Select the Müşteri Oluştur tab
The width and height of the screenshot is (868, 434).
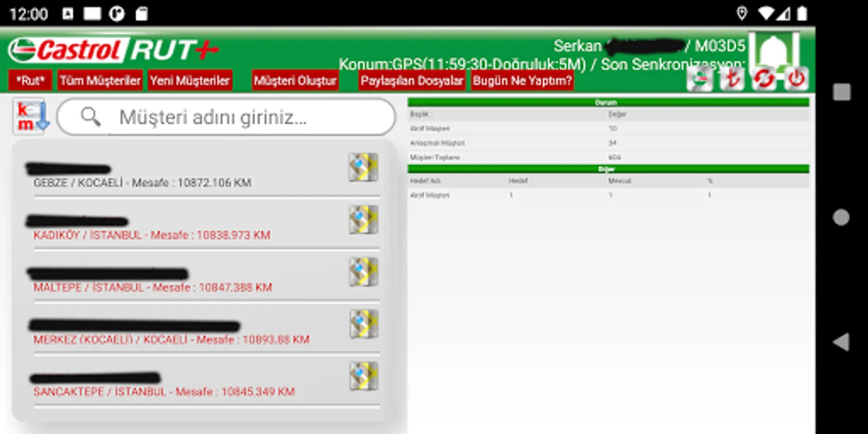point(295,81)
